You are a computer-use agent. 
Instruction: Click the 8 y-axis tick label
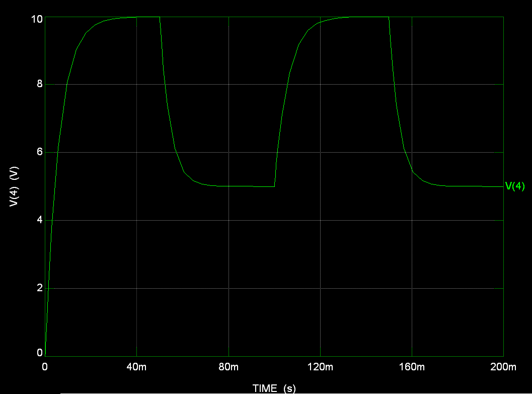point(40,84)
